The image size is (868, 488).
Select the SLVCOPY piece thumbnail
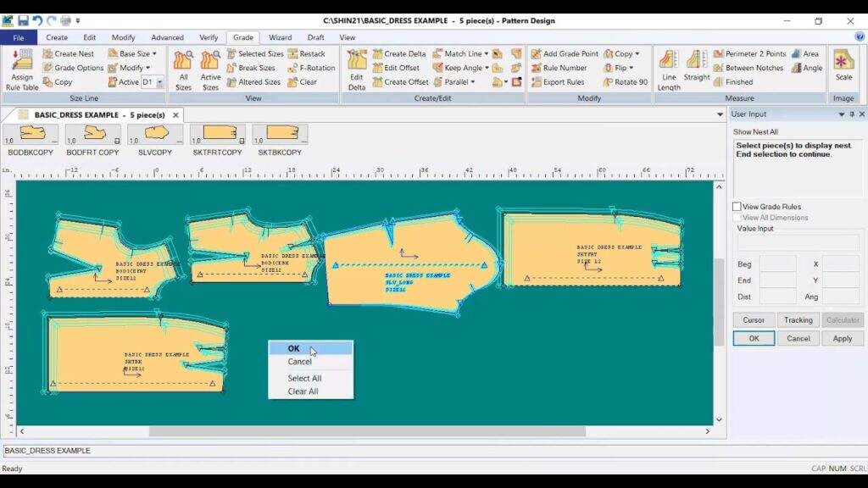[155, 135]
